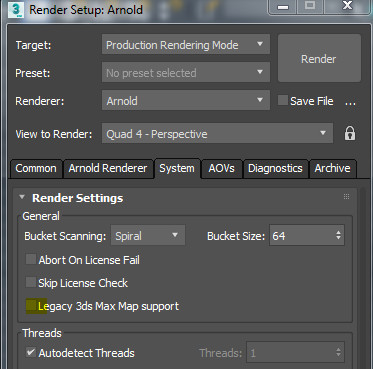
Task: Uncheck the Autodetect Threads checkbox
Action: (x=31, y=352)
